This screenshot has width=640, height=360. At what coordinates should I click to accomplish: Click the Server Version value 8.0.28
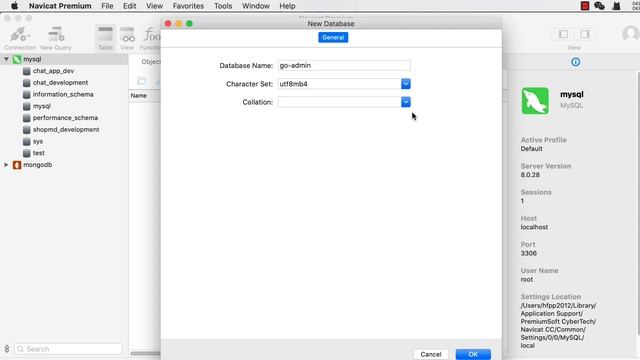point(530,175)
